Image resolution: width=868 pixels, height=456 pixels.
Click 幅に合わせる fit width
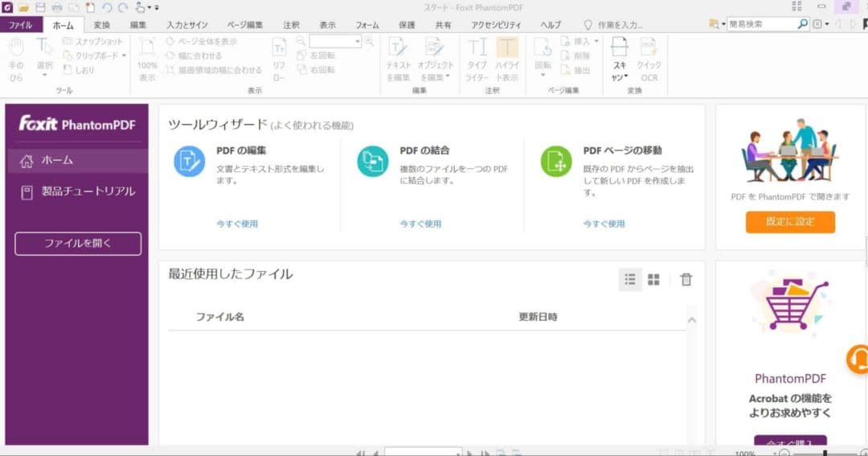pyautogui.click(x=193, y=56)
